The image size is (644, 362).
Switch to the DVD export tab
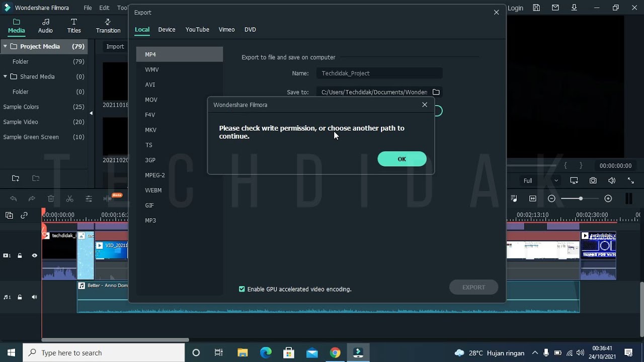[x=250, y=30]
